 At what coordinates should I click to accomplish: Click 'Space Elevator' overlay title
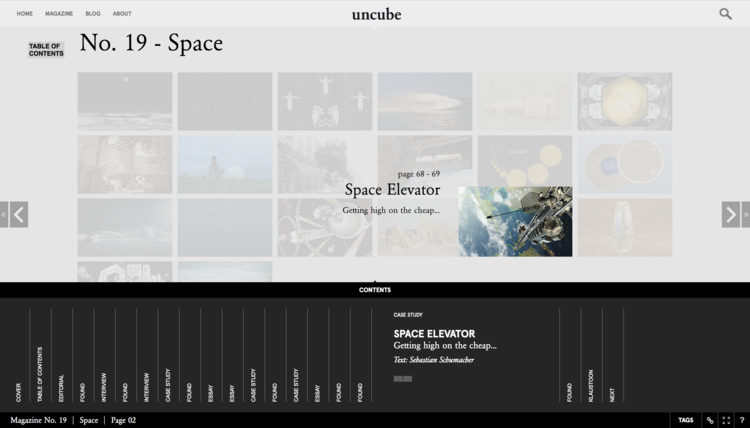[392, 190]
